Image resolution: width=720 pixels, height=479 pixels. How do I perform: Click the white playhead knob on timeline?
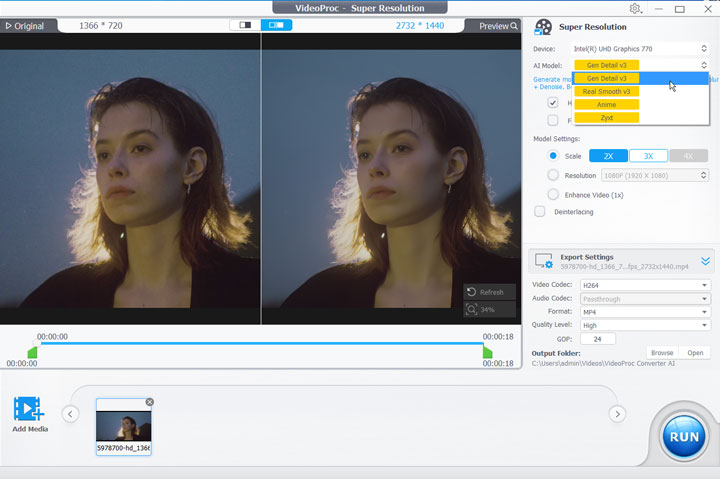click(37, 343)
